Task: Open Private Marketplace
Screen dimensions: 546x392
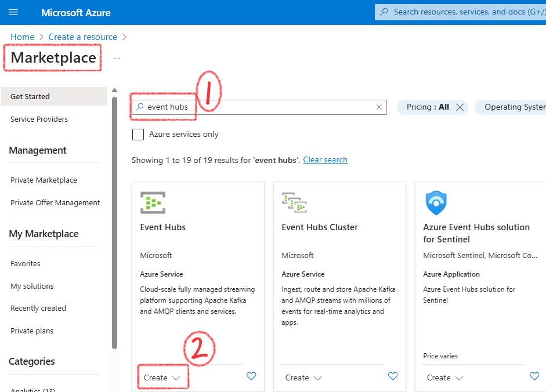Action: pyautogui.click(x=44, y=180)
